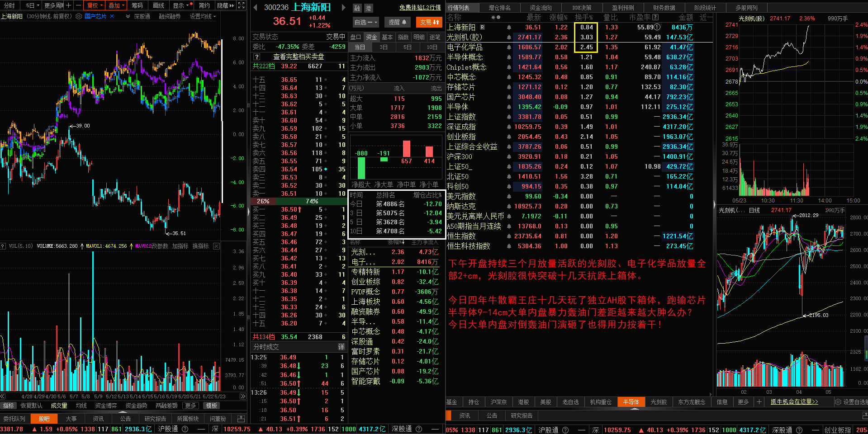This screenshot has height=434, width=868.
Task: Click bell icon on 光刻机(胶) row
Action: (x=509, y=37)
